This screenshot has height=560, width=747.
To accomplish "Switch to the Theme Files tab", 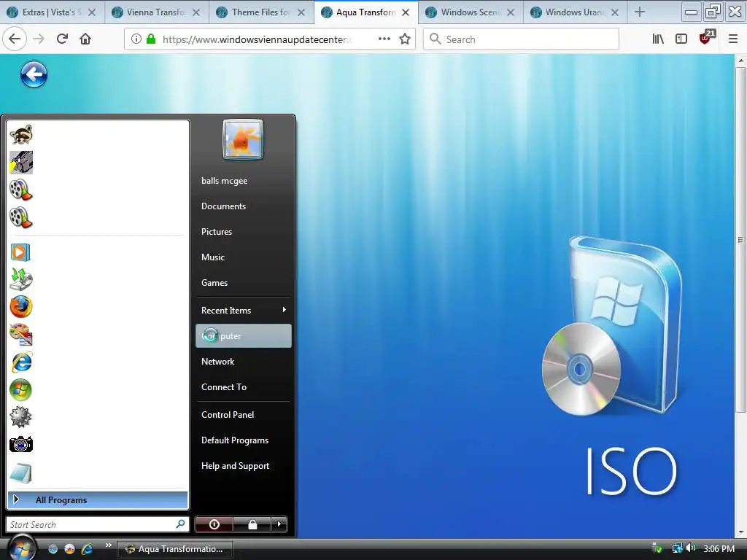I will [261, 12].
